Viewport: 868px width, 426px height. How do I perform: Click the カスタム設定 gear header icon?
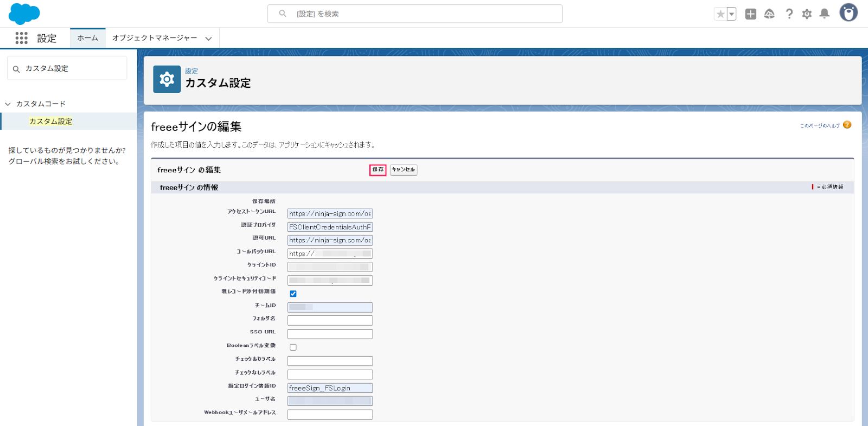pos(167,80)
